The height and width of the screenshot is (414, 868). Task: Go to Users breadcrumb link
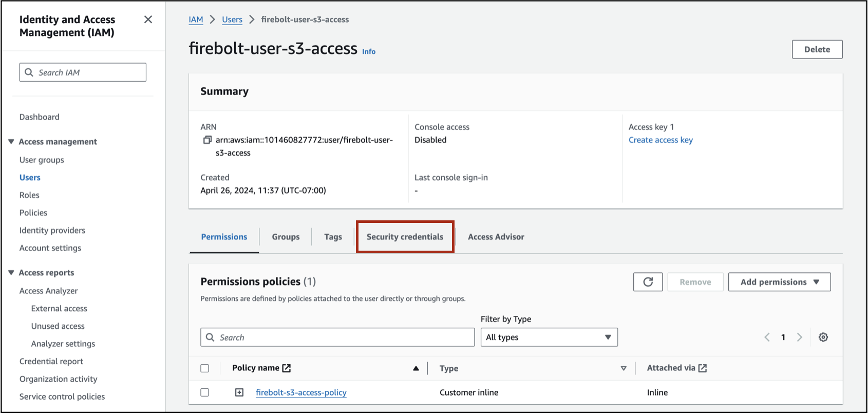click(x=232, y=20)
